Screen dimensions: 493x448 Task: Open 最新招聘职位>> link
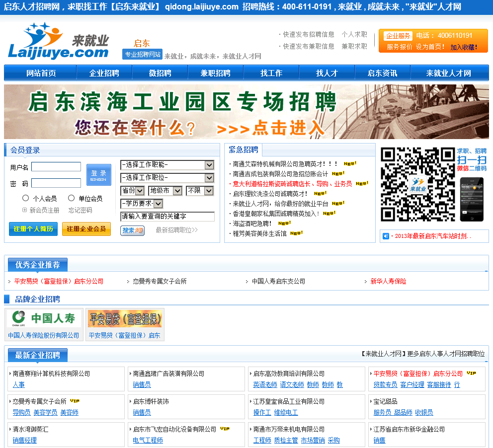tap(177, 230)
